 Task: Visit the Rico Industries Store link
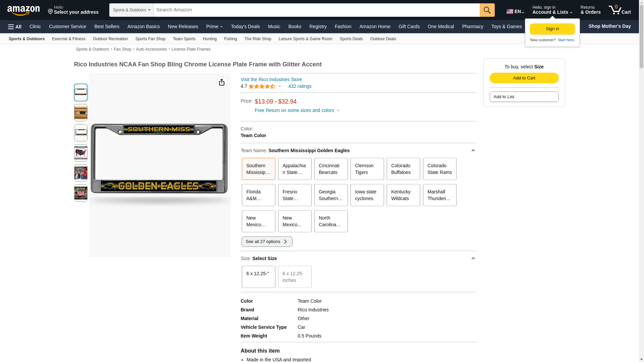(271, 79)
